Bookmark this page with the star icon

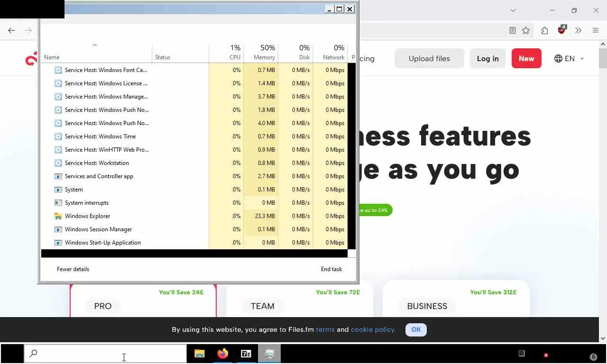[526, 30]
